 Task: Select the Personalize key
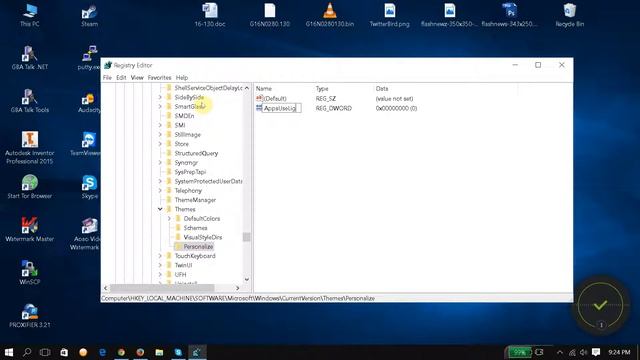(198, 247)
